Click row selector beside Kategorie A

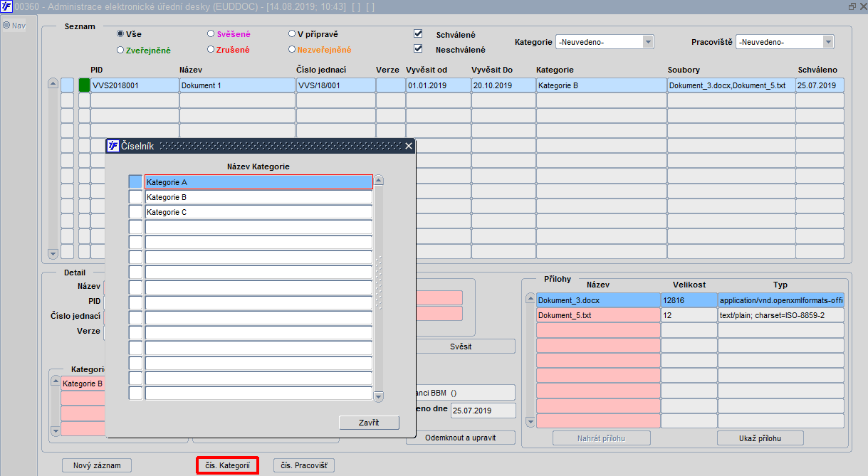[135, 182]
